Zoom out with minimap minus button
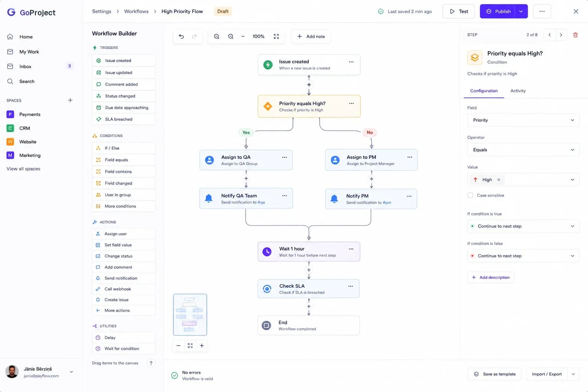The image size is (588, 392). (178, 346)
